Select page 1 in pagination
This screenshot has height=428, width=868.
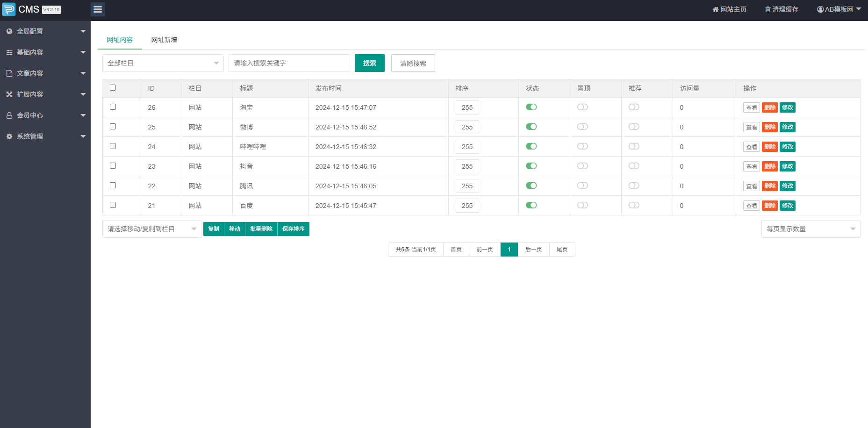[x=509, y=250]
